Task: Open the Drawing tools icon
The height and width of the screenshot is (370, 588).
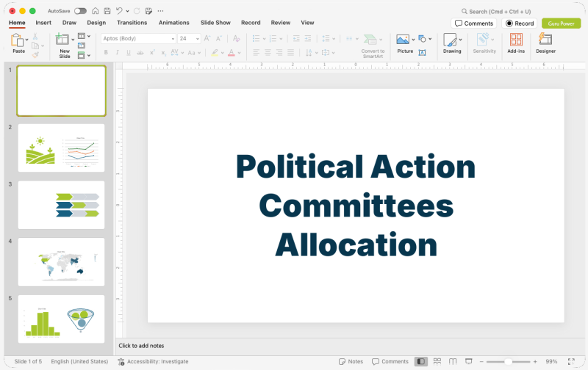Action: click(x=450, y=40)
